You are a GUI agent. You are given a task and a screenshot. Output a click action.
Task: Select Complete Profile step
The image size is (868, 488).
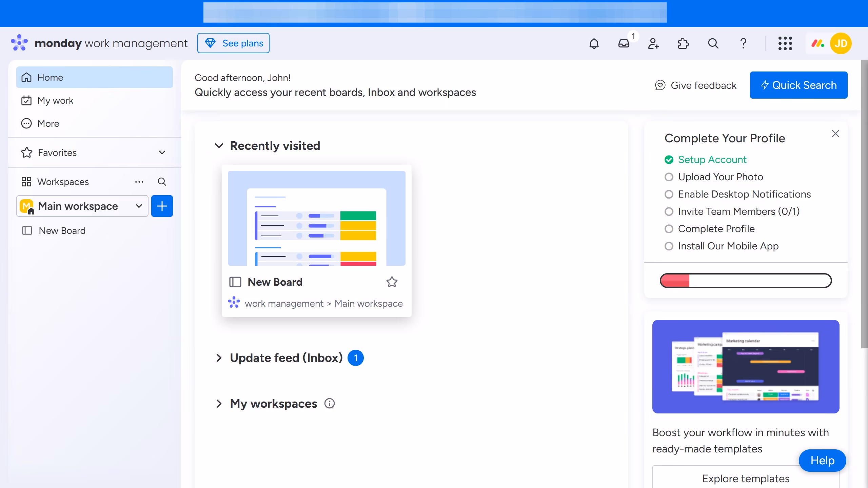[x=710, y=229]
